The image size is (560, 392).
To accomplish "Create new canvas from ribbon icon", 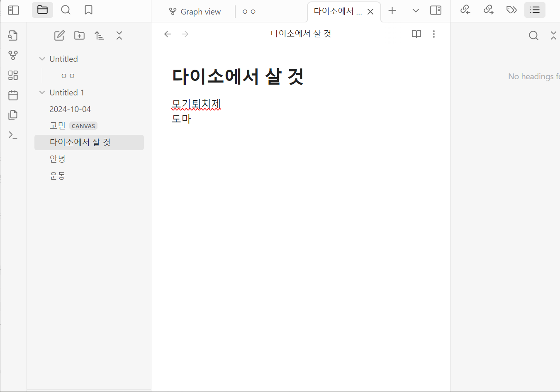I will point(13,75).
